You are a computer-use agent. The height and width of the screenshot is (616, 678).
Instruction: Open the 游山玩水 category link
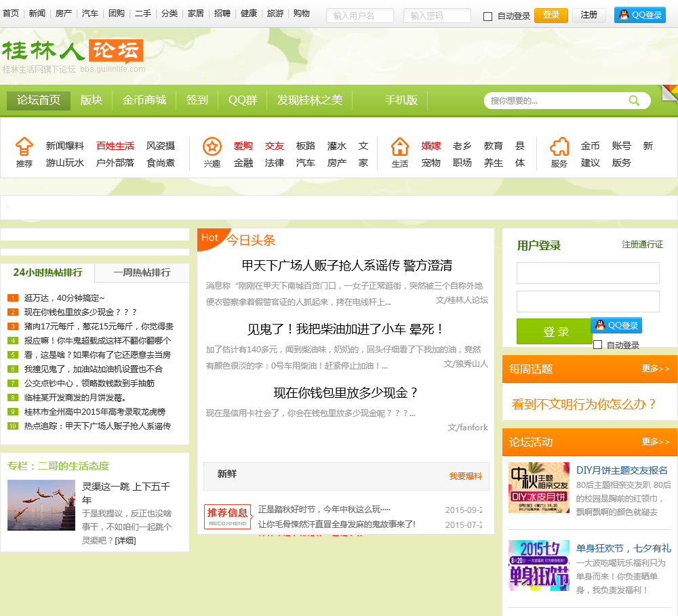coord(65,163)
